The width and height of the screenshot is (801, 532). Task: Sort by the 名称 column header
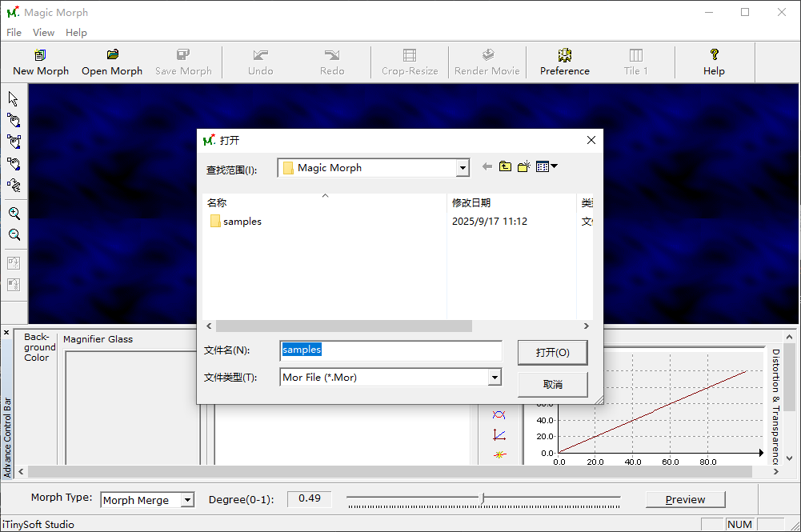tap(325, 202)
